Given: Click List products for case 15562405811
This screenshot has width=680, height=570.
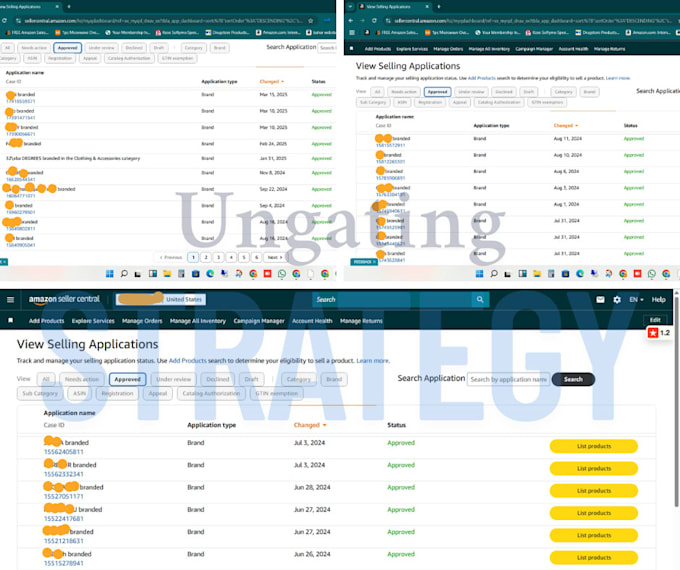Looking at the screenshot, I should [594, 446].
